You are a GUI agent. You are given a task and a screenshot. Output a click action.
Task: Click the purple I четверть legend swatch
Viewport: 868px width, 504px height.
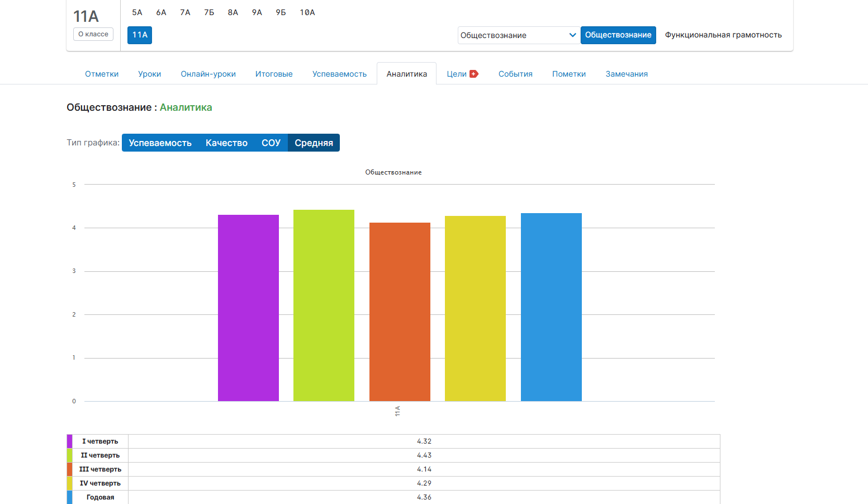(x=70, y=441)
